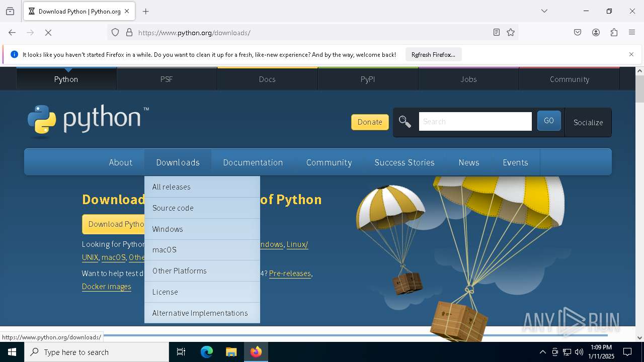Follow the UNIX link
644x362 pixels.
pyautogui.click(x=90, y=257)
